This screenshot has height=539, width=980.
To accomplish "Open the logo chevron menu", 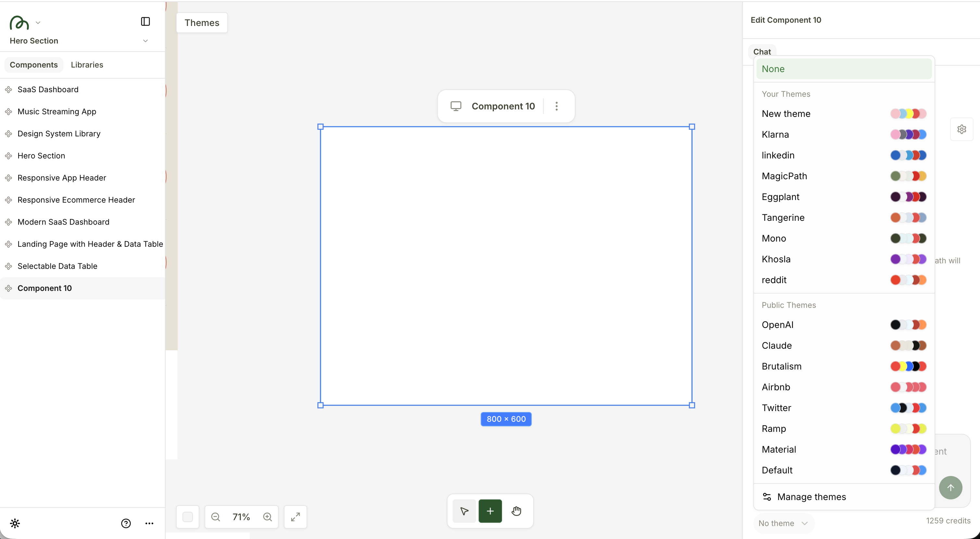I will coord(38,22).
